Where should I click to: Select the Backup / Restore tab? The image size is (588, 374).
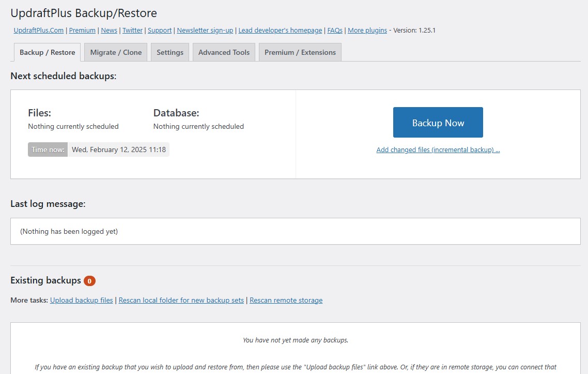(x=47, y=52)
